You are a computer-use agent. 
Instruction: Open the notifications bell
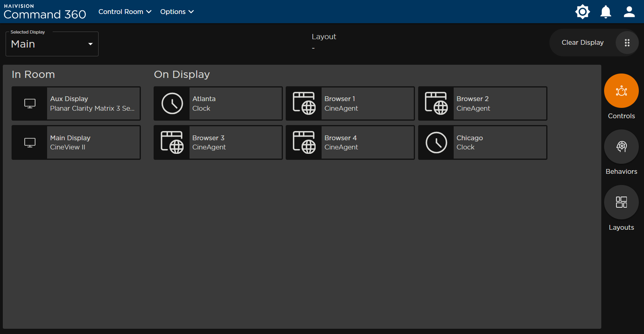(x=606, y=12)
